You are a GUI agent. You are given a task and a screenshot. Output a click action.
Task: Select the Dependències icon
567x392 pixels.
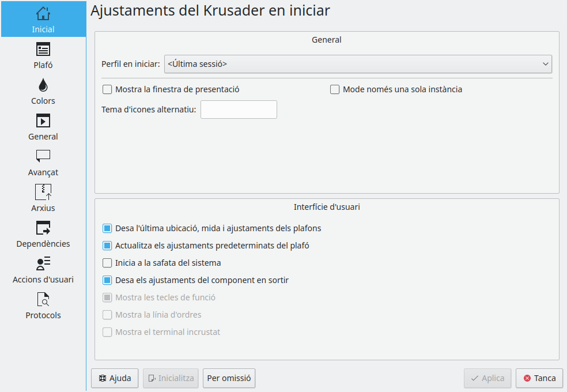point(43,228)
